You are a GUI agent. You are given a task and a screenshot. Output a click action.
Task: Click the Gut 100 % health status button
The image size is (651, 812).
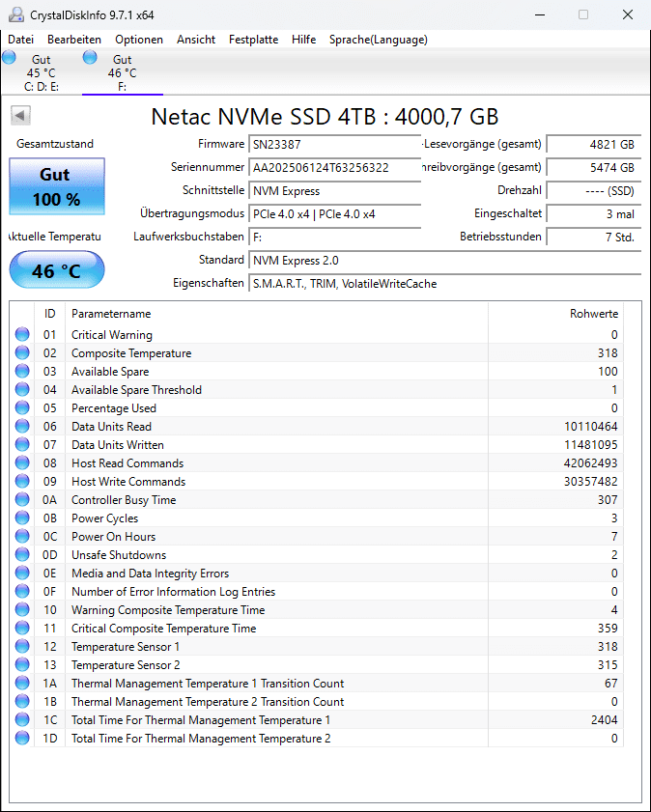pos(56,187)
